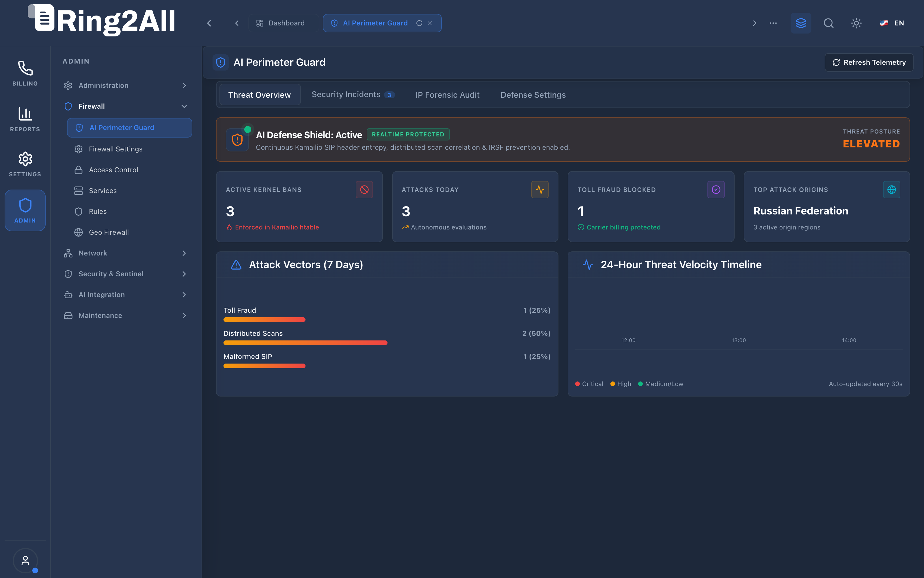Click the layers stack icon in header
Viewport: 924px width, 578px height.
(x=801, y=23)
